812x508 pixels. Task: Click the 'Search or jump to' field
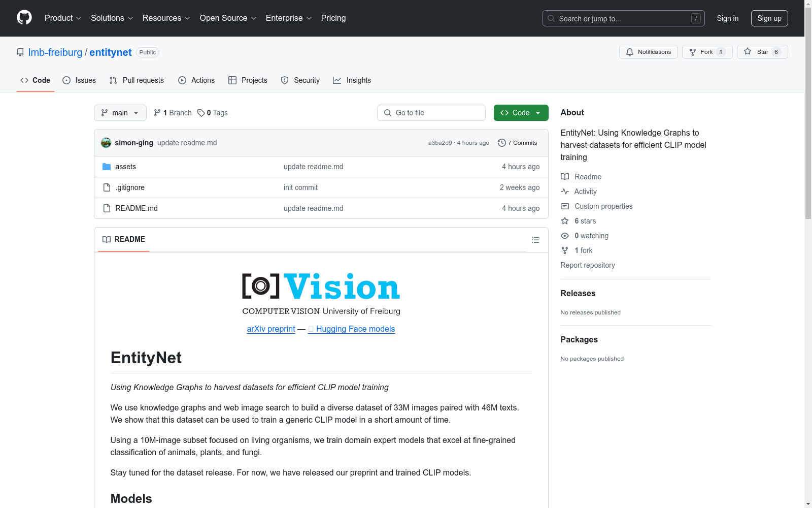[x=624, y=18]
